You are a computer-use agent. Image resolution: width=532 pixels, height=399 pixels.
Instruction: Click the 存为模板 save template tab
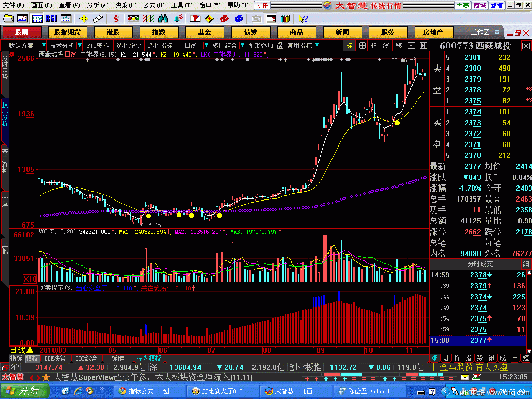click(x=149, y=358)
